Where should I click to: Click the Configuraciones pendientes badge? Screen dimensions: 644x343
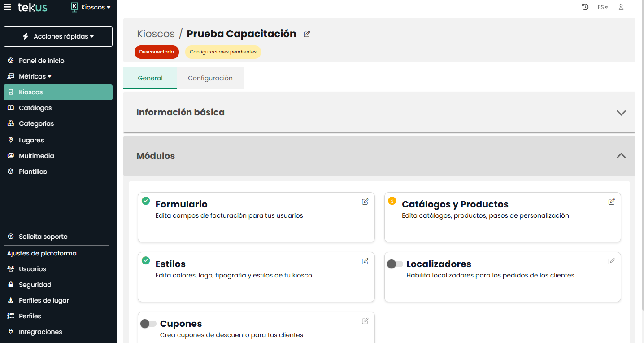click(x=223, y=52)
